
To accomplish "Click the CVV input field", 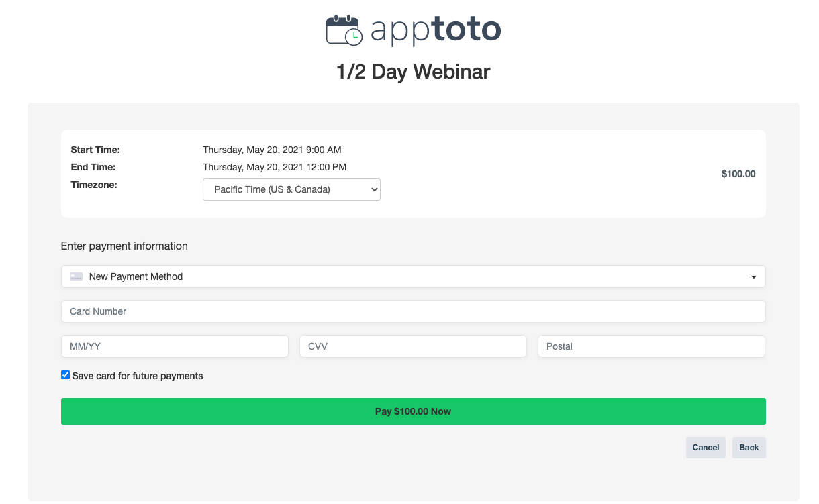I will pos(413,346).
